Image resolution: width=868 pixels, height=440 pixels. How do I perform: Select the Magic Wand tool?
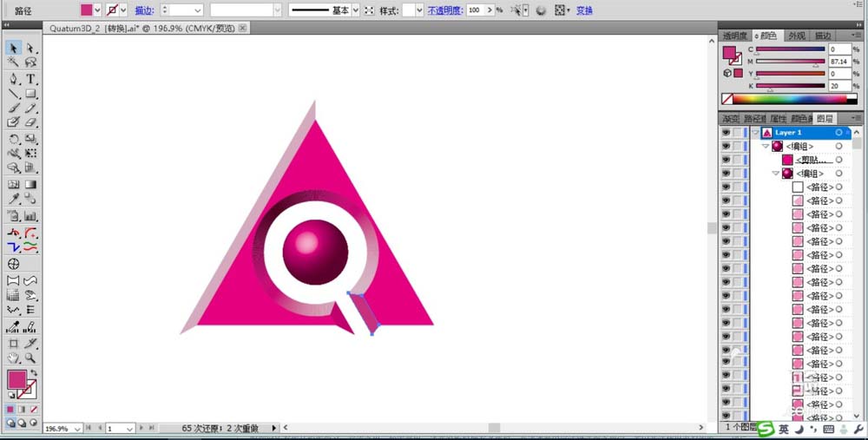tap(14, 62)
